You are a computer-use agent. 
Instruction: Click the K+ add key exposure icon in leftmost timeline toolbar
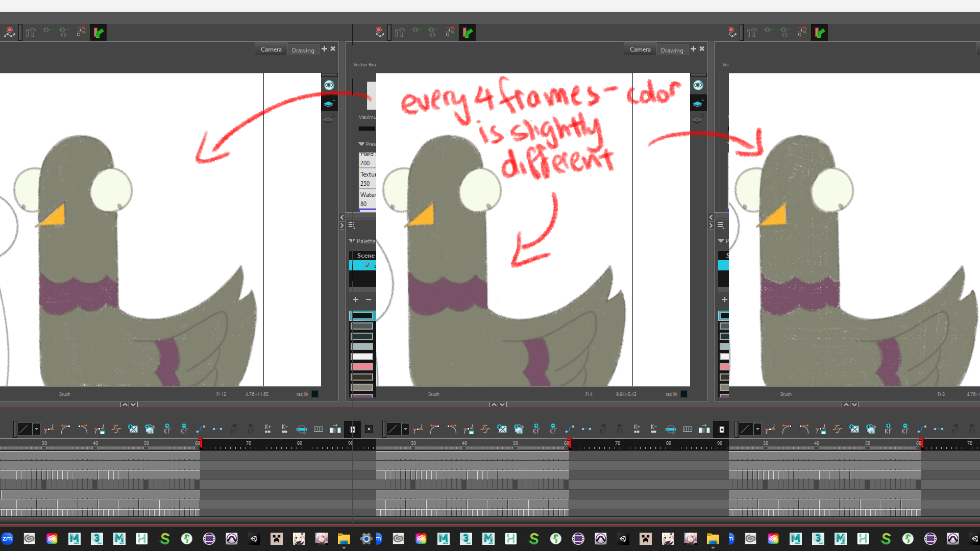pyautogui.click(x=267, y=429)
